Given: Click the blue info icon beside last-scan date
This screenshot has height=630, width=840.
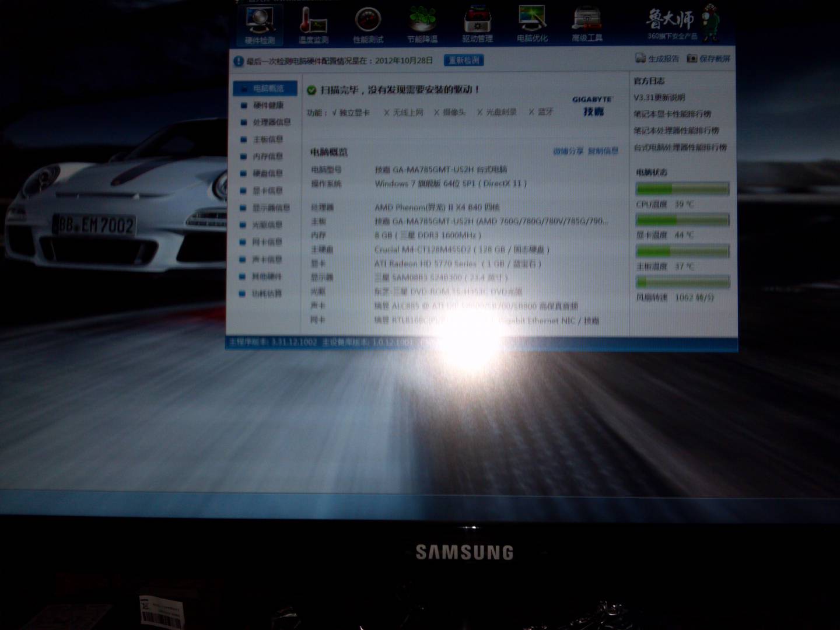Looking at the screenshot, I should tap(239, 61).
